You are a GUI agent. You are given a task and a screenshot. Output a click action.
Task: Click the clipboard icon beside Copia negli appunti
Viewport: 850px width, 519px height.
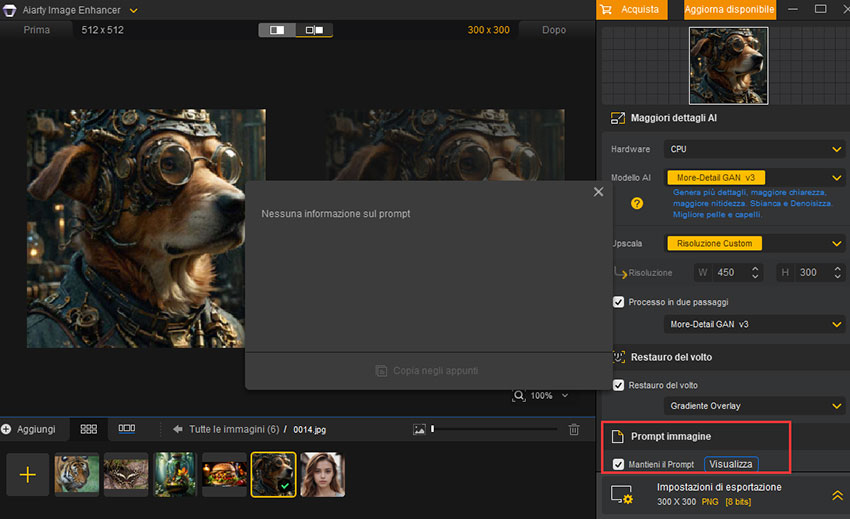pyautogui.click(x=381, y=371)
